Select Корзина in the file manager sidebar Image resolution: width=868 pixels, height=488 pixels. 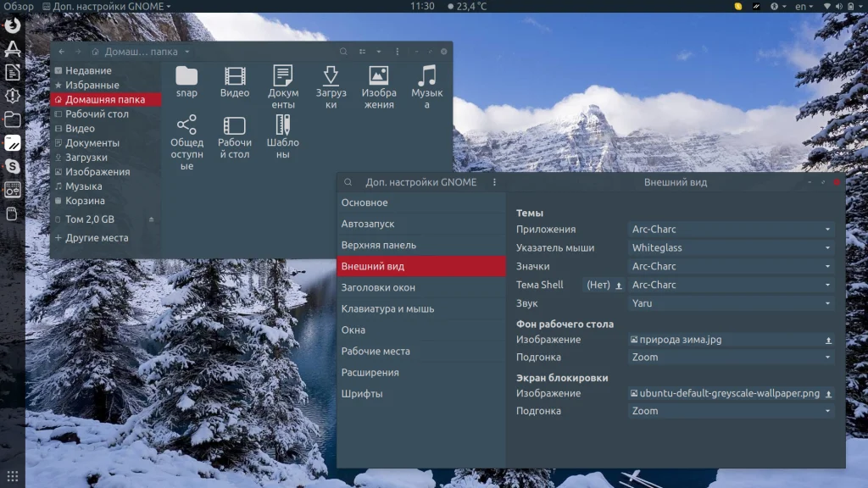click(85, 201)
